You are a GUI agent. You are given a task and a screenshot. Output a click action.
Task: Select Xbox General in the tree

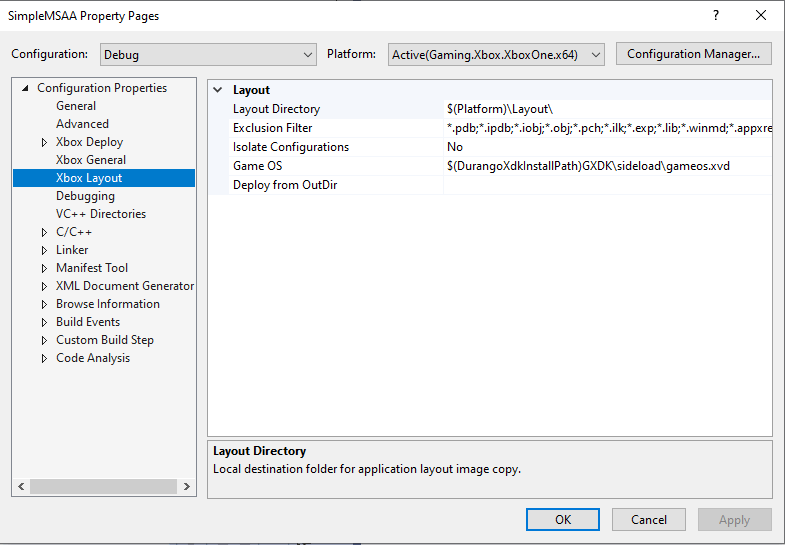pyautogui.click(x=91, y=160)
